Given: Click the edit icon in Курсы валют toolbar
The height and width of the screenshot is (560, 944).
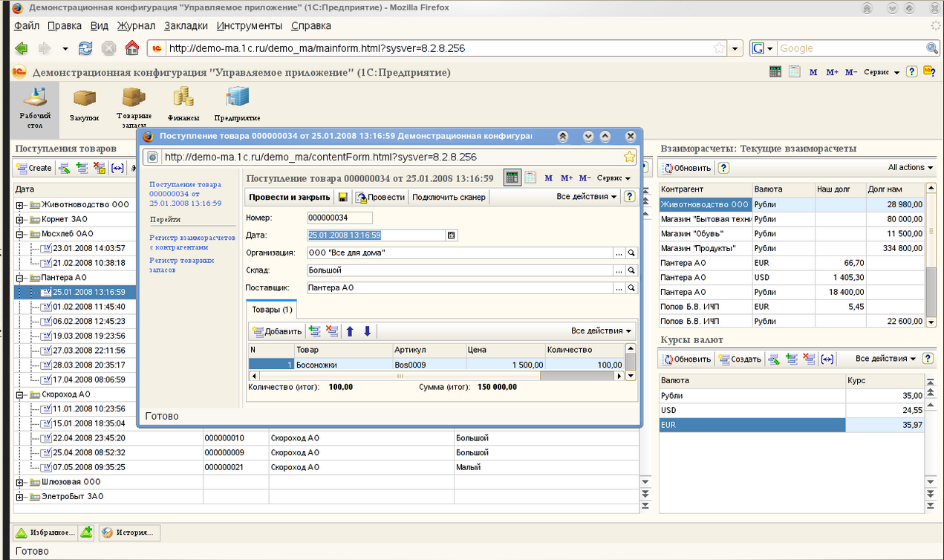Looking at the screenshot, I should tap(774, 359).
